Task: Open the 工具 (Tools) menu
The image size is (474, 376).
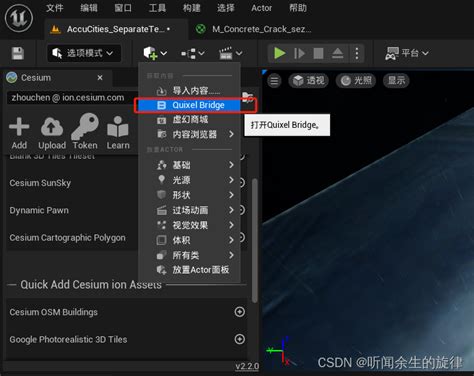Action: (157, 8)
